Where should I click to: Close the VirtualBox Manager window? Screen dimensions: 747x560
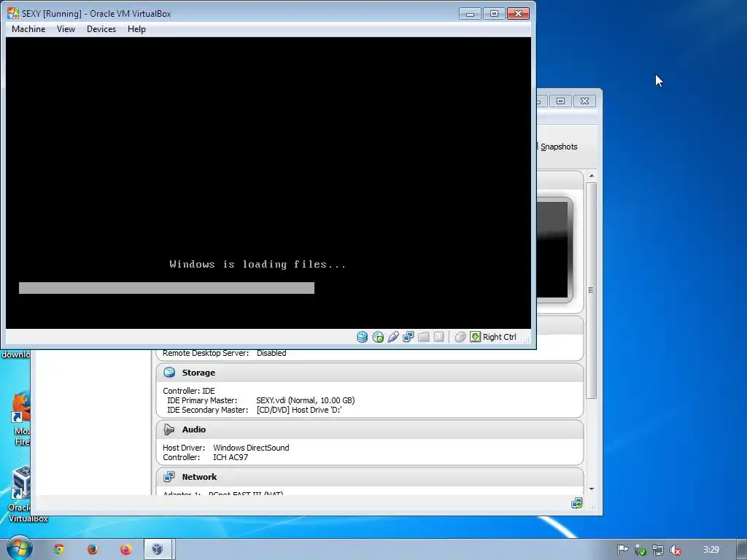click(584, 101)
